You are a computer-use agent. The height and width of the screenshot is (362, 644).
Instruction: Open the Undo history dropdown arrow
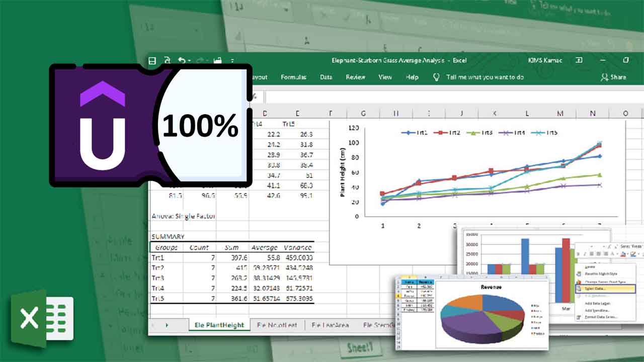coord(189,61)
